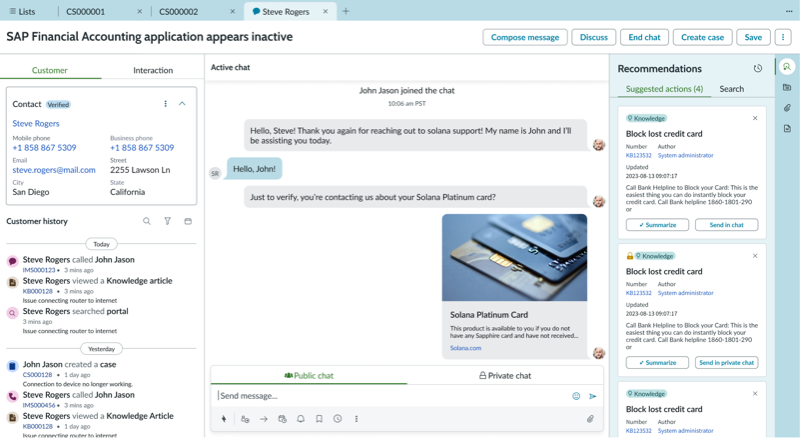Image resolution: width=800 pixels, height=438 pixels.
Task: Click the schedule calendar-clock icon in chat toolbar
Action: coord(282,419)
